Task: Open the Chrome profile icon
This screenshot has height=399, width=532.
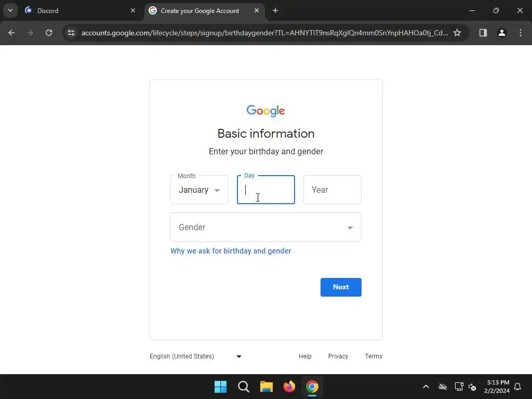Action: [501, 33]
